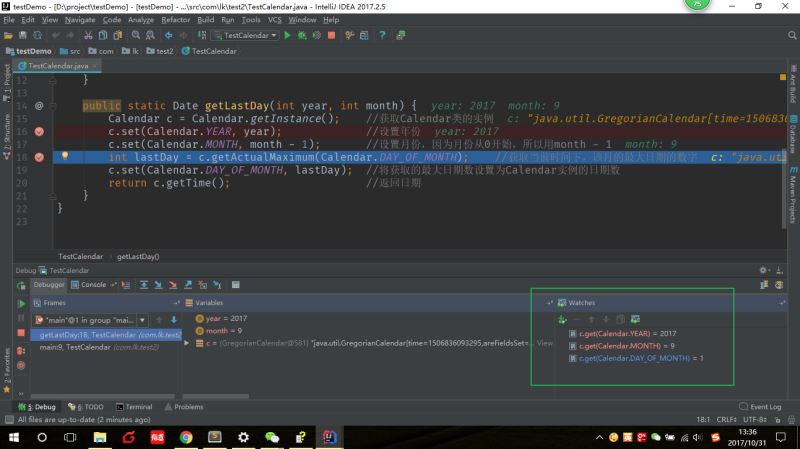
Task: Click the View link for variable c
Action: (x=544, y=343)
